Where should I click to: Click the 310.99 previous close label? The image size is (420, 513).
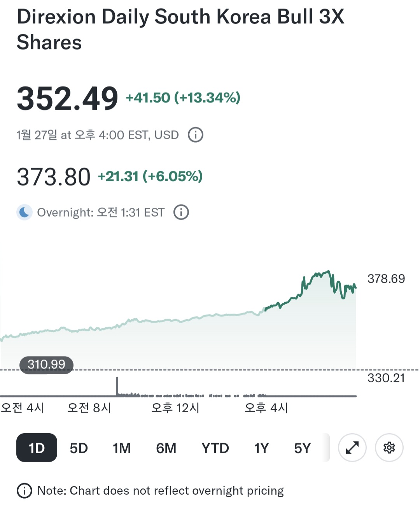pos(46,365)
